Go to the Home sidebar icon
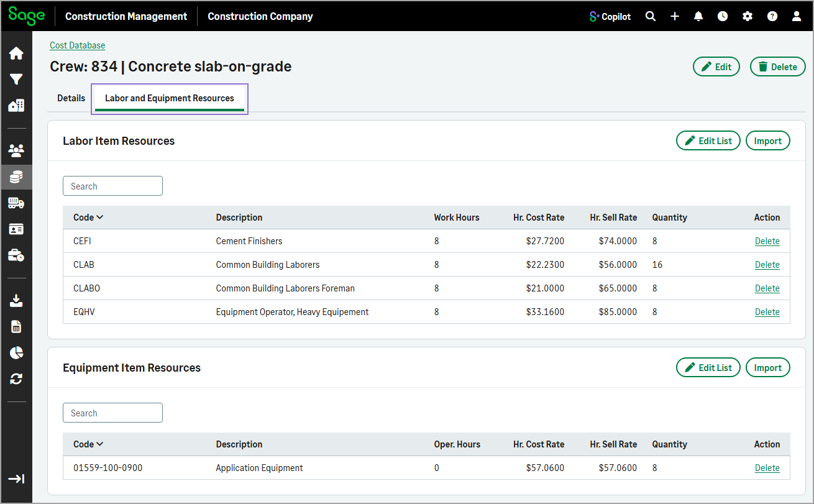Screen dimensions: 814x504 pyautogui.click(x=16, y=53)
